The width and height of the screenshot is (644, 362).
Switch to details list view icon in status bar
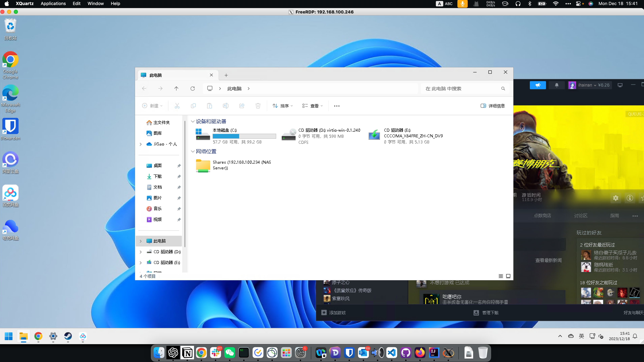coord(501,276)
